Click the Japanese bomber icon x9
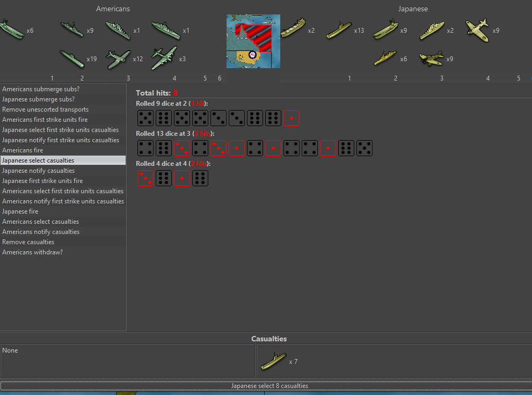 click(x=431, y=58)
